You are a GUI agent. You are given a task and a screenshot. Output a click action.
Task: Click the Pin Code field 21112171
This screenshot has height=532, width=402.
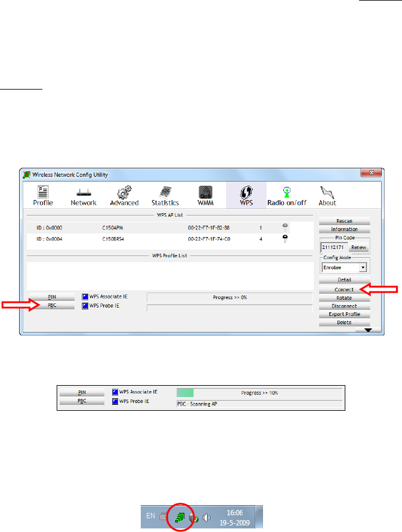(333, 247)
